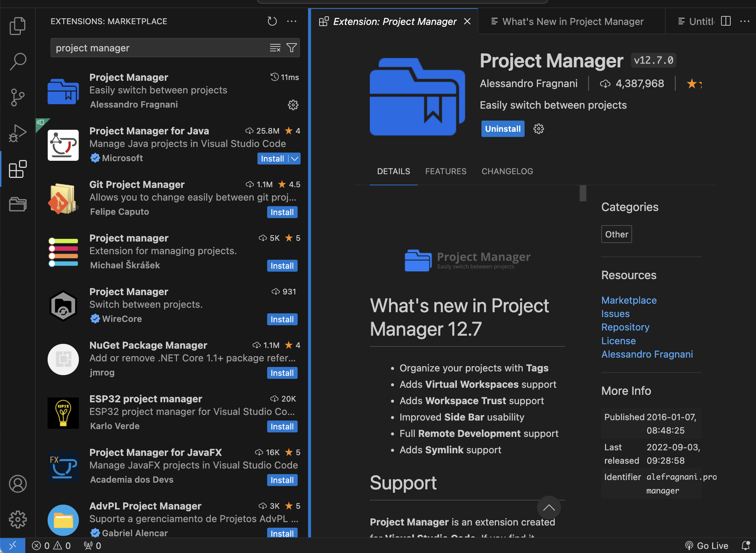Image resolution: width=756 pixels, height=553 pixels.
Task: Expand Install dropdown for Project Manager for Java
Action: click(x=295, y=159)
